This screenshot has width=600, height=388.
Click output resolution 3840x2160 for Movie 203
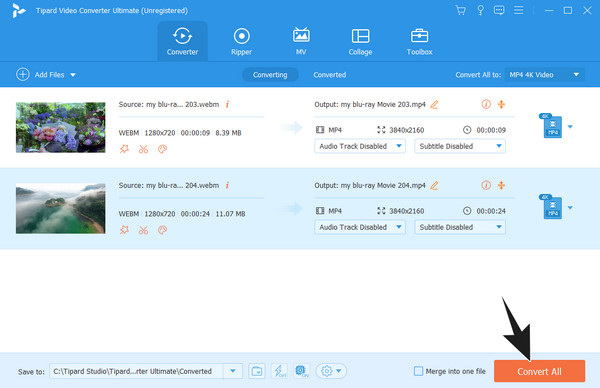pos(406,130)
